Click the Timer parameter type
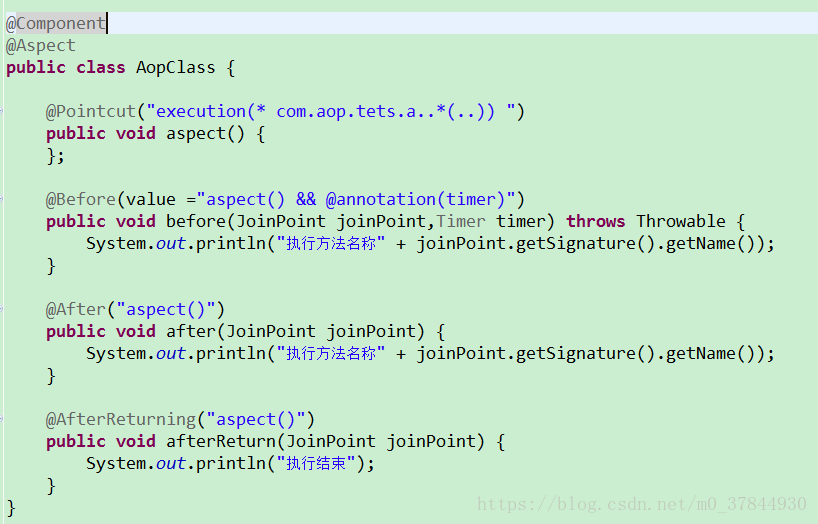Viewport: 818px width, 524px height. click(461, 221)
